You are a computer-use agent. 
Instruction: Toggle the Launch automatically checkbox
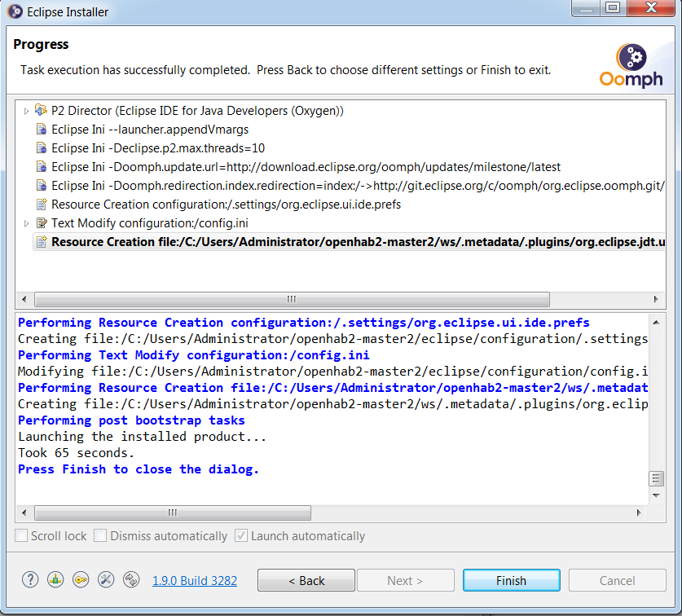click(x=241, y=535)
